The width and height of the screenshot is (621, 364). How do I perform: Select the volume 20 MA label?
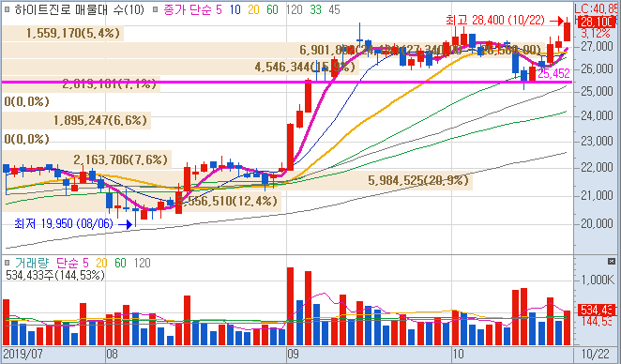pos(101,263)
